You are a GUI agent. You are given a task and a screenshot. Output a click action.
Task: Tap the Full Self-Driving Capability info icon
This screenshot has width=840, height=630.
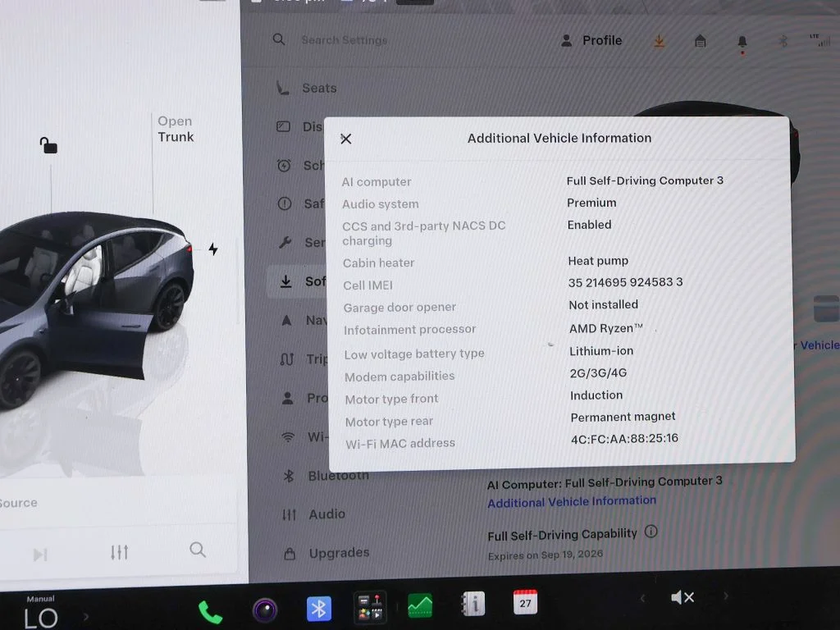pos(651,532)
